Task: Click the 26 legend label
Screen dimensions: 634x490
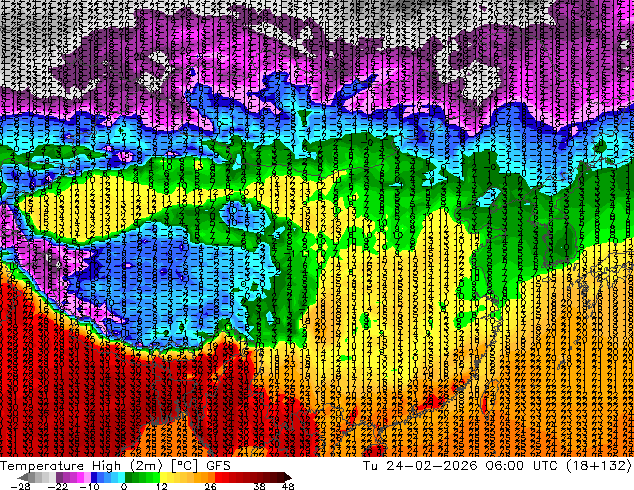Action: coord(210,486)
